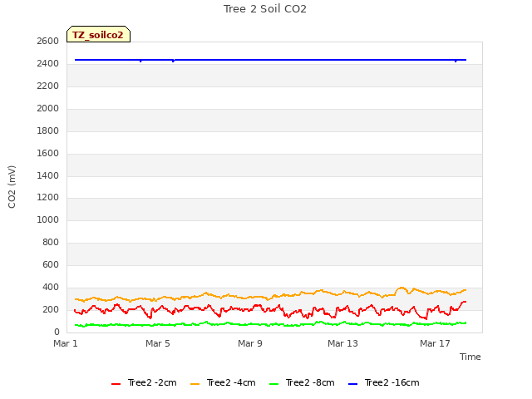
Task: Click the Mar 17 x-axis label
Action: 435,343
